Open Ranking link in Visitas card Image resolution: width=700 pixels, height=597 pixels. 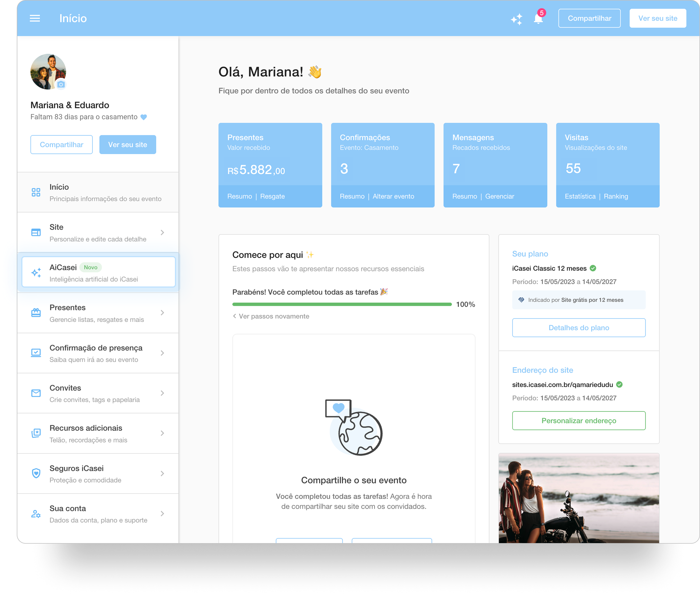pyautogui.click(x=615, y=196)
